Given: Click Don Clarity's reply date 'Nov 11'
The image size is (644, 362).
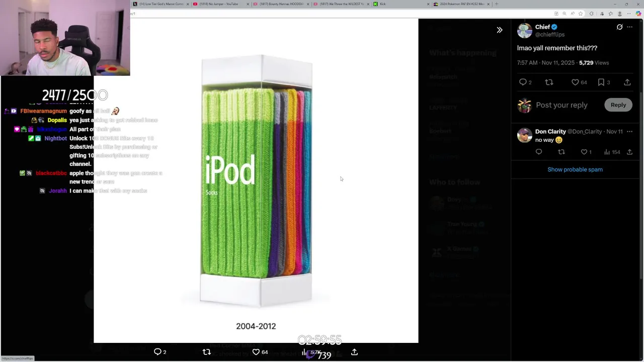Looking at the screenshot, I should coord(614,132).
